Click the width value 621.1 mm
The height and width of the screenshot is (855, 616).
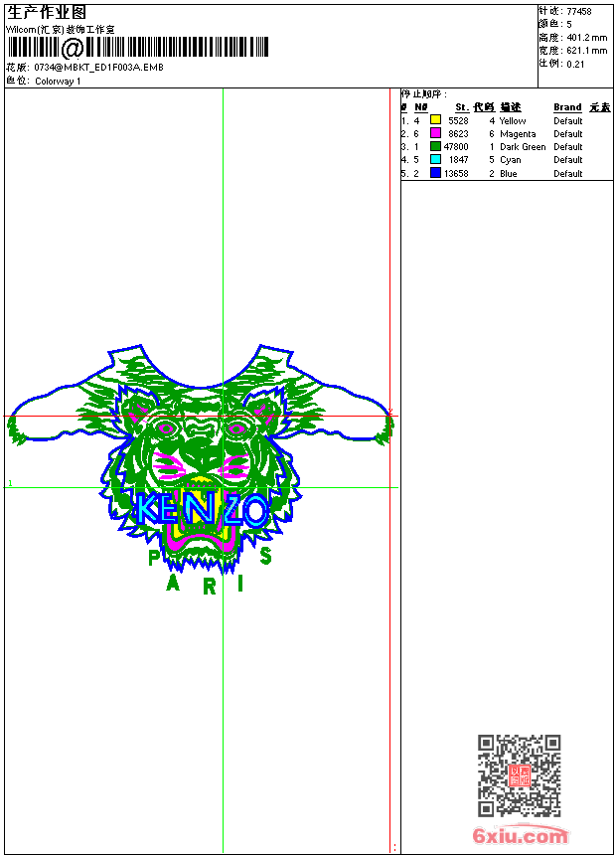click(586, 51)
